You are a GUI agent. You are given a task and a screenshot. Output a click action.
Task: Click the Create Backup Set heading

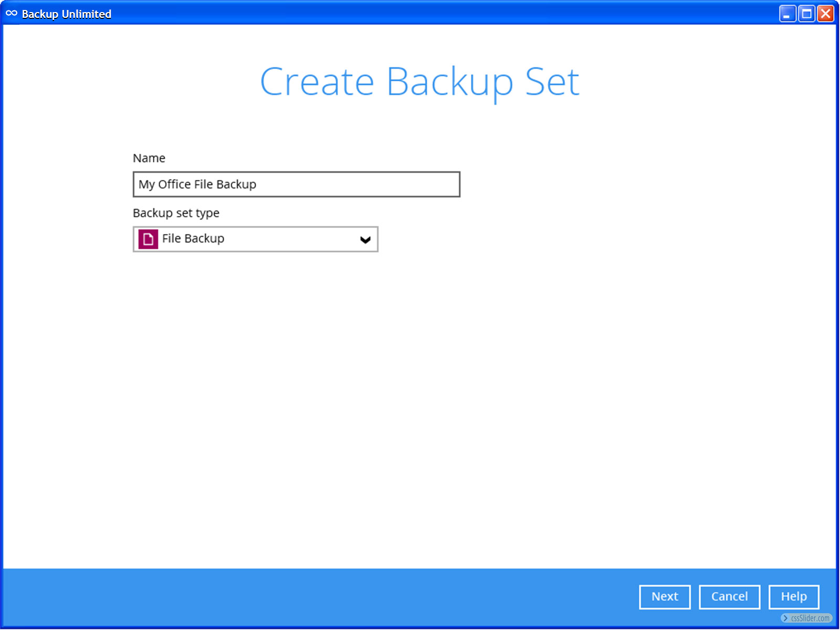tap(419, 82)
